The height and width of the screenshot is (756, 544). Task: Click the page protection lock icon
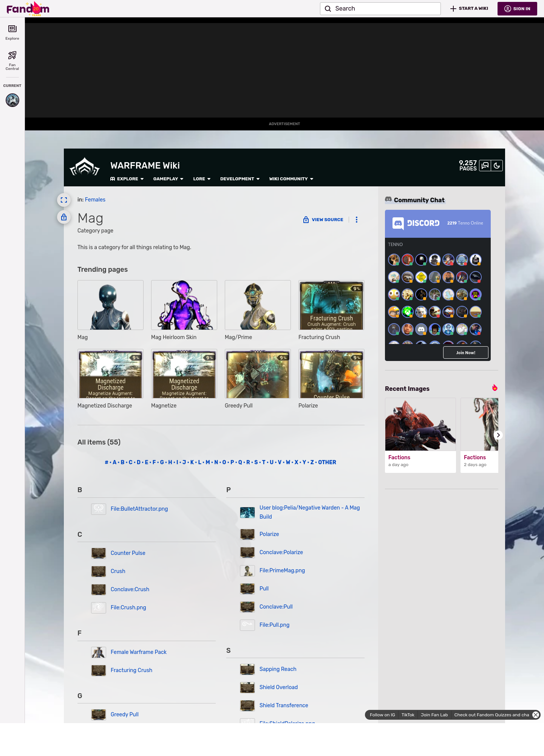64,217
